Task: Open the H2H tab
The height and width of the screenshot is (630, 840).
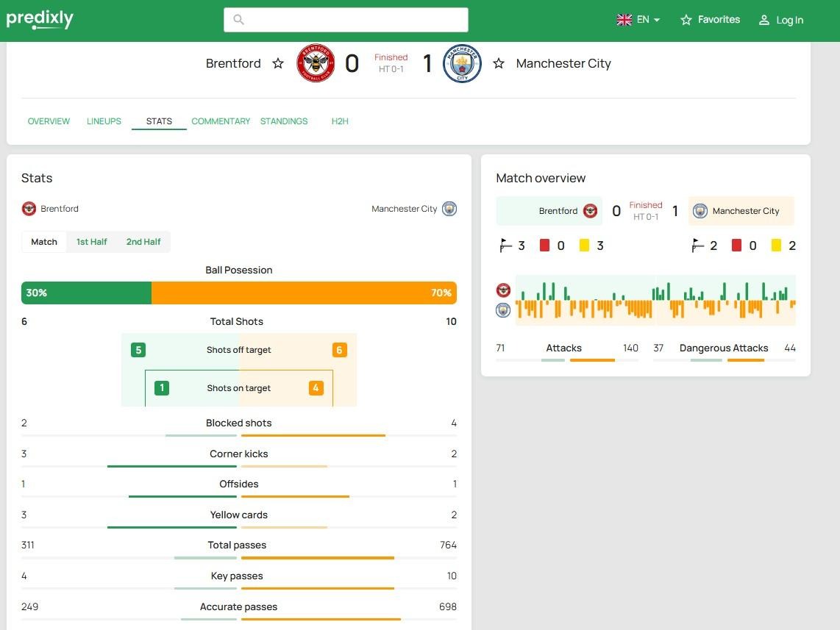Action: [x=340, y=121]
